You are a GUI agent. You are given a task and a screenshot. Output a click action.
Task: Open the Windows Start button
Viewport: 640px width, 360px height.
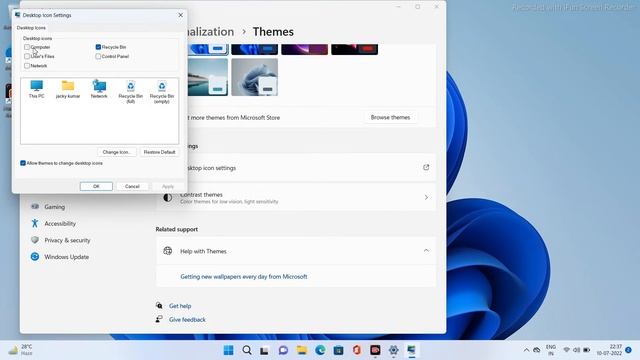229,350
